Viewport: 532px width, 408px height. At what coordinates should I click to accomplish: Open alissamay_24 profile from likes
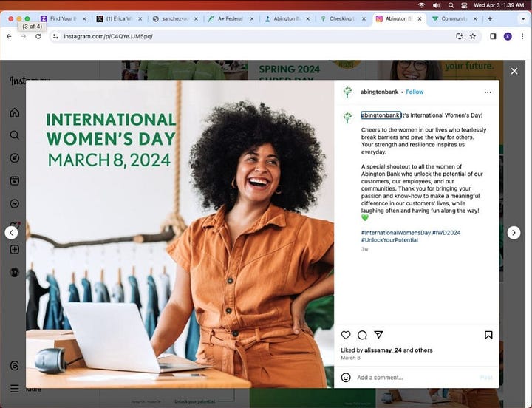click(383, 350)
